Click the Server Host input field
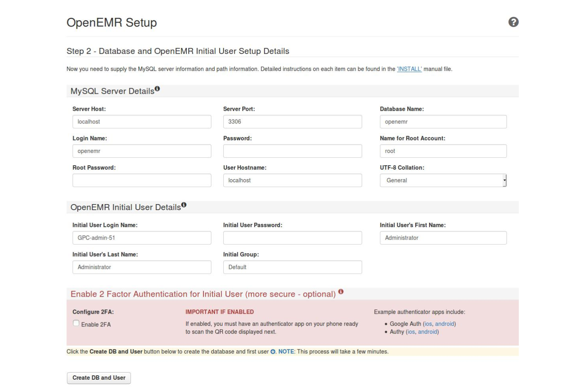 point(142,122)
